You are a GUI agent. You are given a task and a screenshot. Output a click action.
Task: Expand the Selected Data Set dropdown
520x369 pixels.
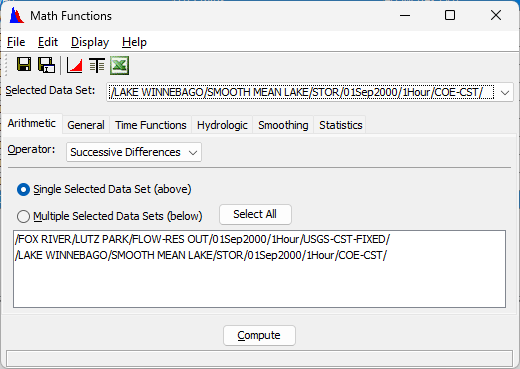point(505,92)
